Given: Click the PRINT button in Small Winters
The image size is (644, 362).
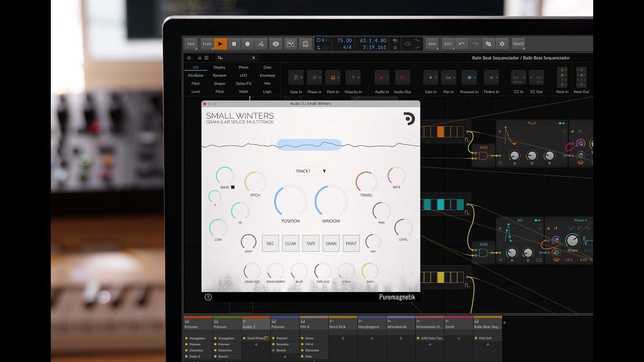Looking at the screenshot, I should click(x=351, y=243).
